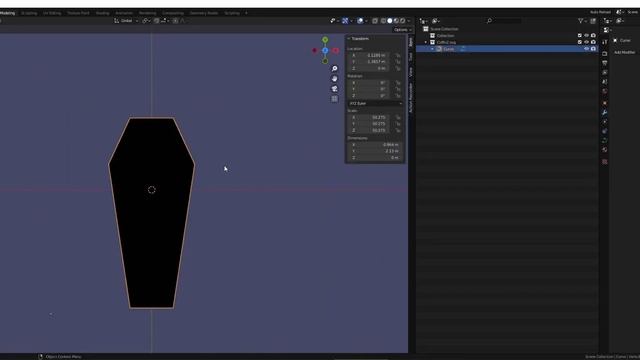Click the red X axis gizmo
The image size is (640, 360).
(x=336, y=51)
